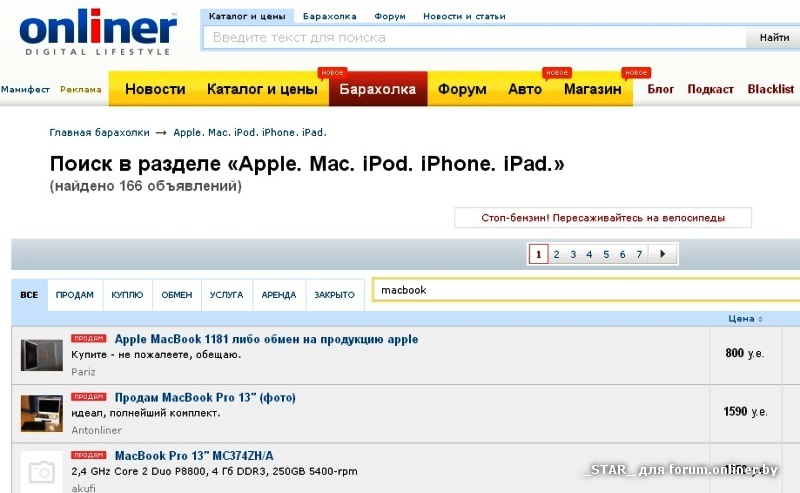Open Главная барахолки breadcrumb link

[x=99, y=133]
